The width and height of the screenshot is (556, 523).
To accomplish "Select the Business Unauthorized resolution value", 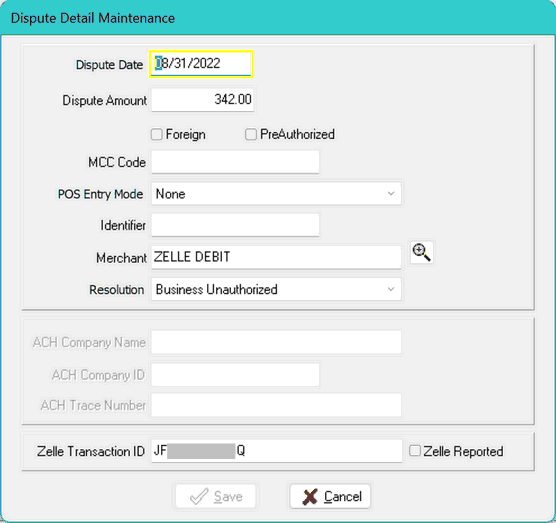I will (217, 289).
